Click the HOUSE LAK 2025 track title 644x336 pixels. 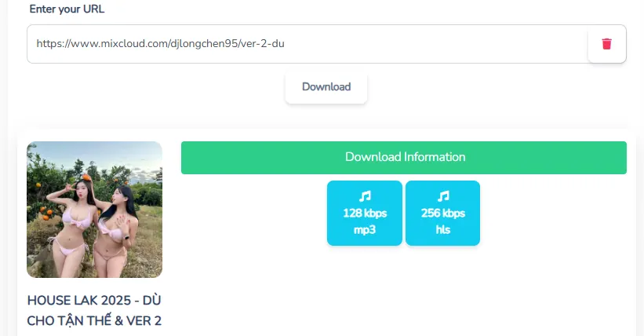pyautogui.click(x=94, y=311)
